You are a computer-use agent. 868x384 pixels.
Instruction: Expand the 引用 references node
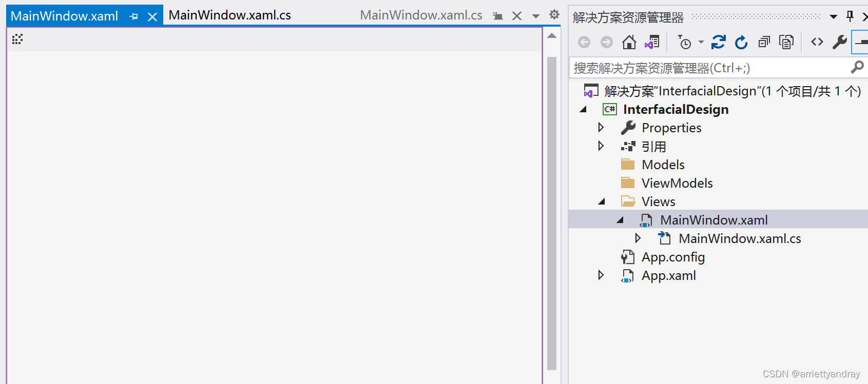click(x=601, y=146)
